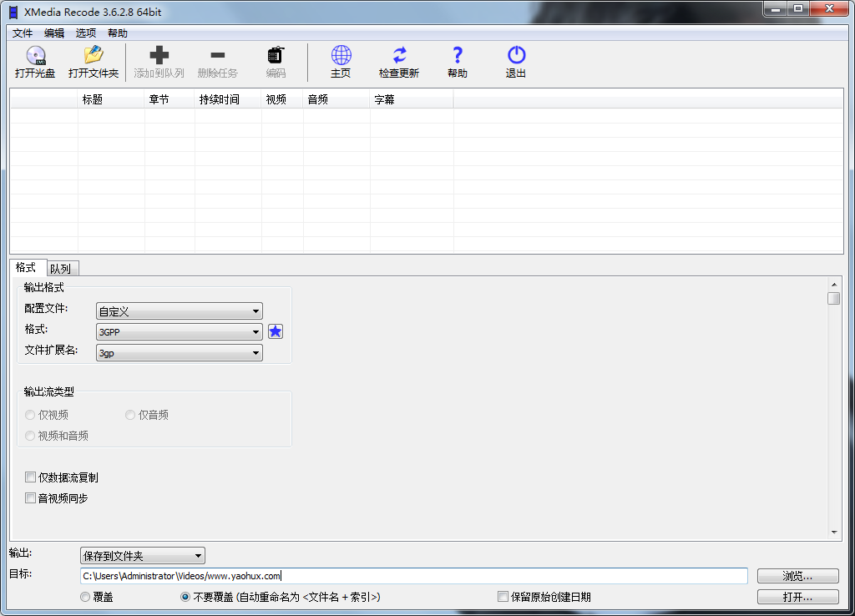Click the 浏览... button
855x616 pixels.
tap(797, 576)
